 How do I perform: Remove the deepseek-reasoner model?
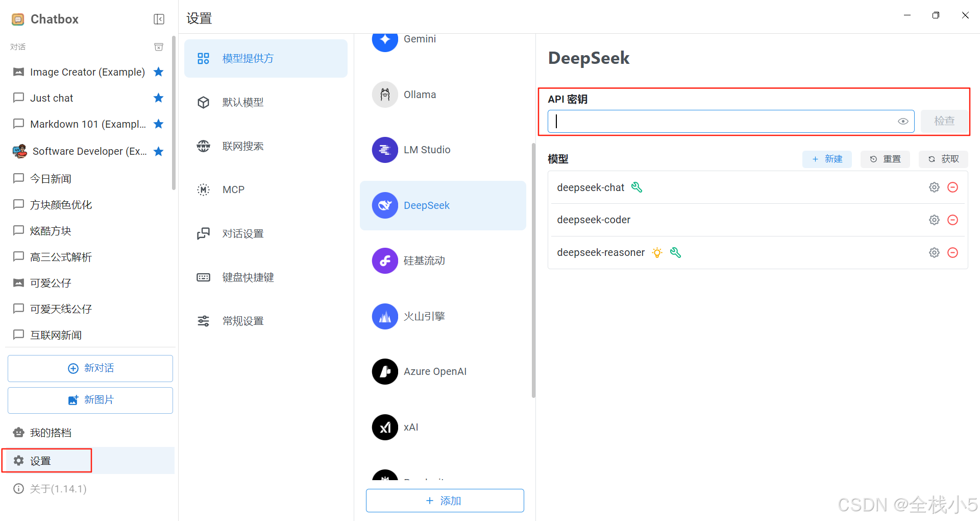[x=952, y=252]
